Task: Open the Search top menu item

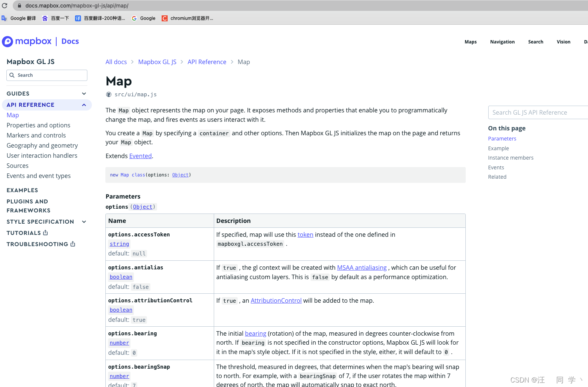Action: [x=535, y=42]
